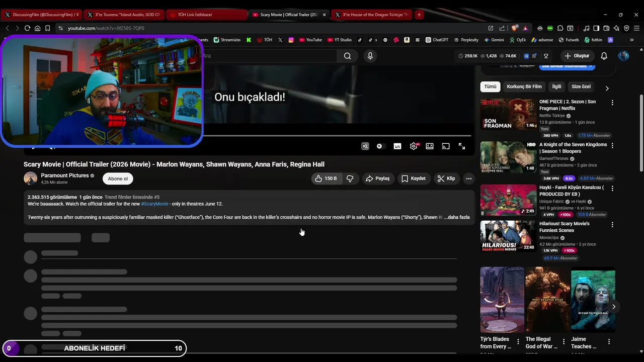Image resolution: width=644 pixels, height=362 pixels.
Task: Open the YT Studio bookmark
Action: (x=339, y=40)
